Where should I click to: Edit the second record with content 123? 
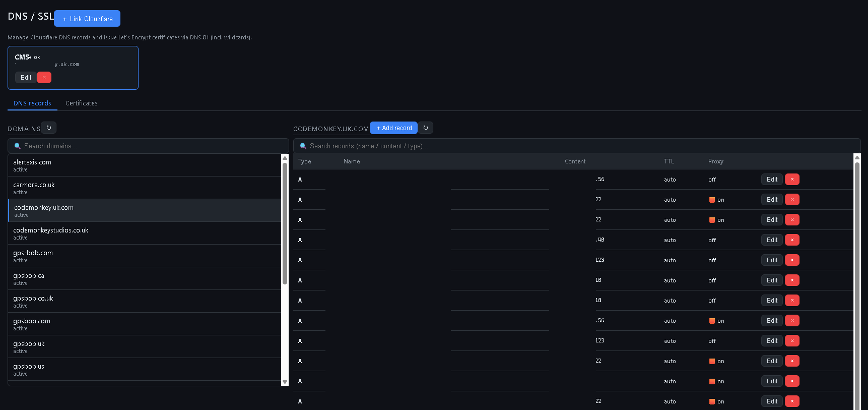coord(772,341)
